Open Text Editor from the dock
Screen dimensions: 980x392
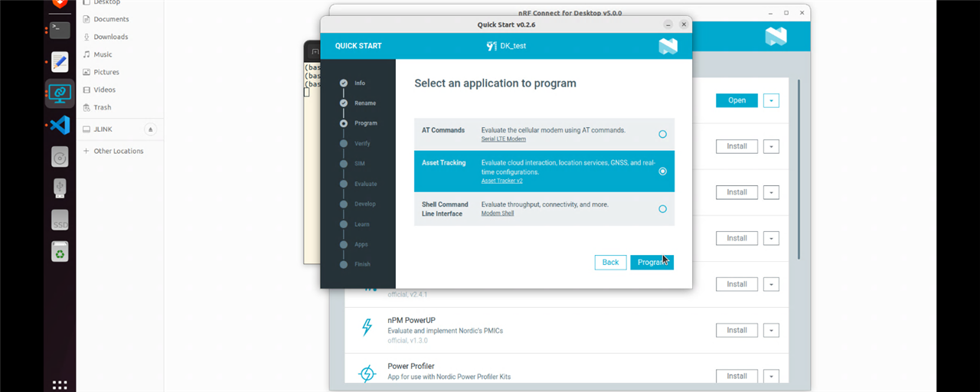[x=60, y=61]
